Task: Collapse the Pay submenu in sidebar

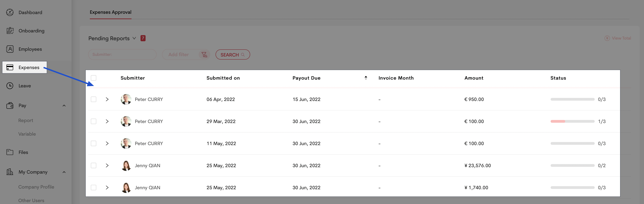Action: click(64, 105)
